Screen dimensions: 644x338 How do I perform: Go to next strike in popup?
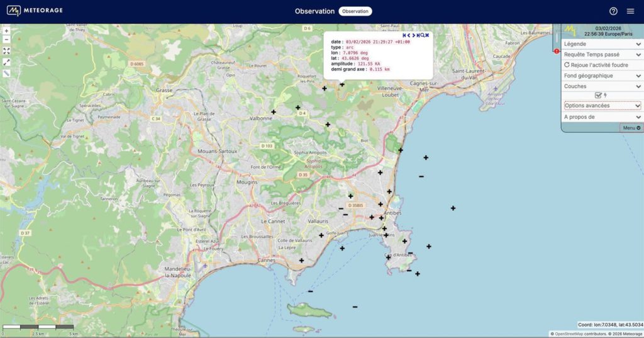[x=413, y=35]
